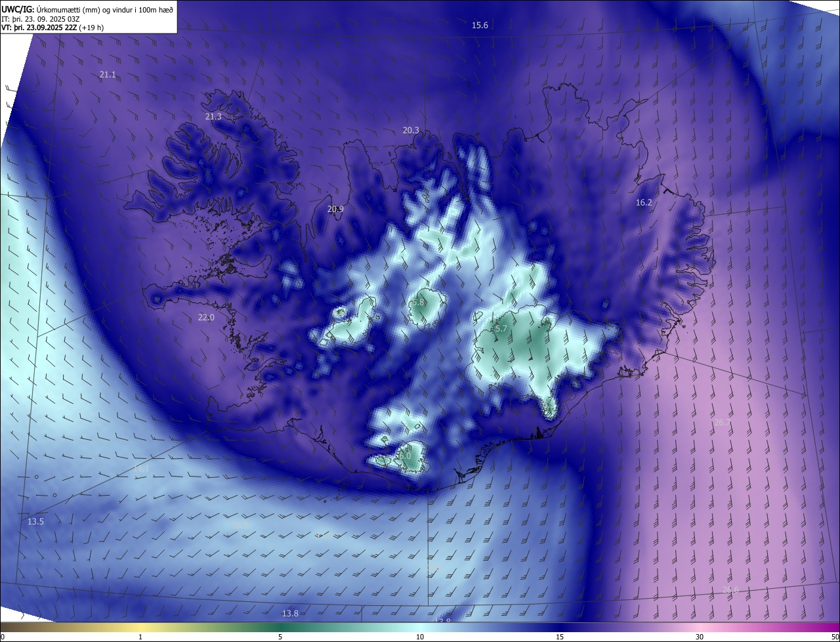Screen dimensions: 840x642
Task: Click the initial time line "IT: þri. 23. 09. 2025 03Z"
Action: (x=41, y=18)
